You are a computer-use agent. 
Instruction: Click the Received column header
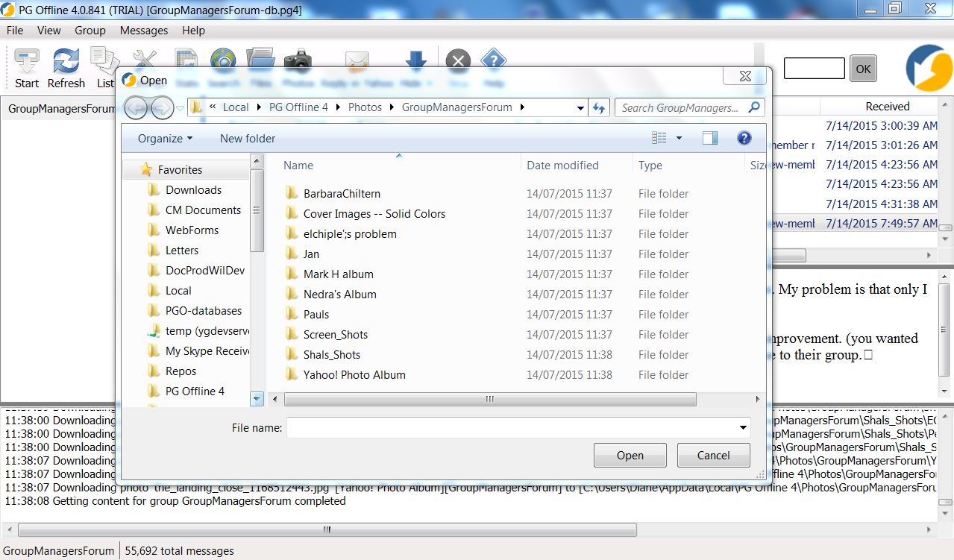coord(887,107)
